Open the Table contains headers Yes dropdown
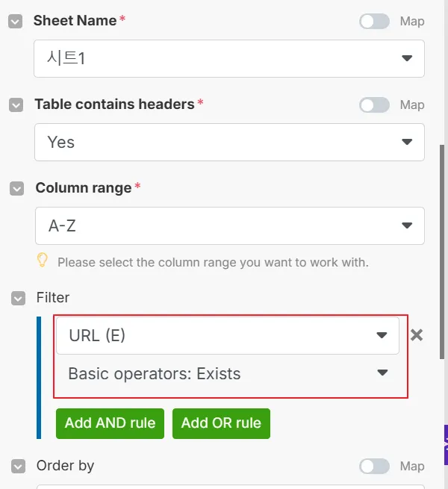 click(x=228, y=142)
